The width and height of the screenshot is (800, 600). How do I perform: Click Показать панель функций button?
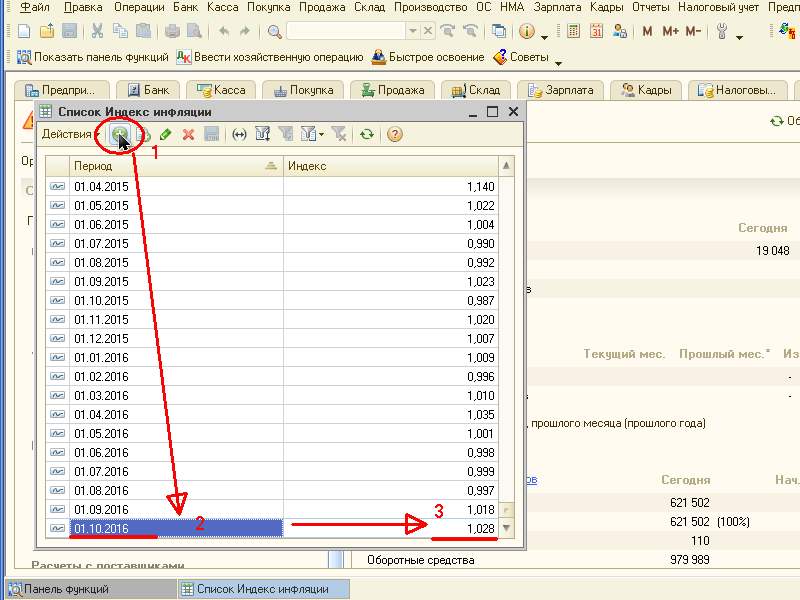pyautogui.click(x=92, y=57)
